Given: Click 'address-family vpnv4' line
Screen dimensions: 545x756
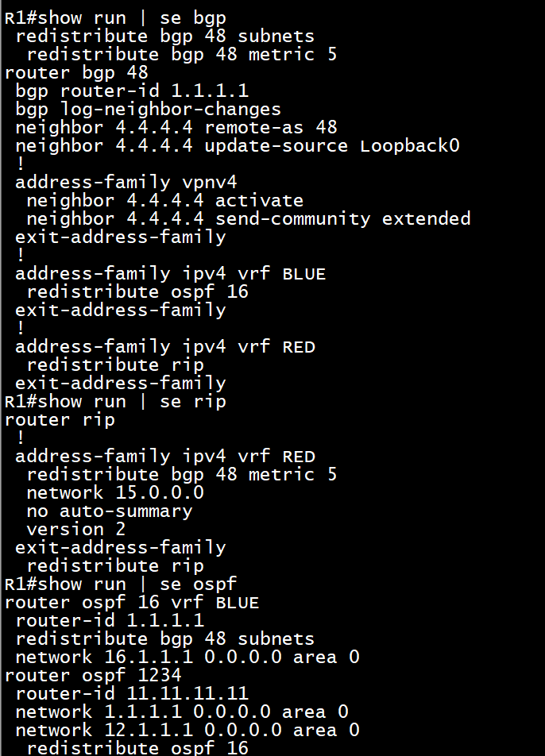Looking at the screenshot, I should (x=126, y=183).
